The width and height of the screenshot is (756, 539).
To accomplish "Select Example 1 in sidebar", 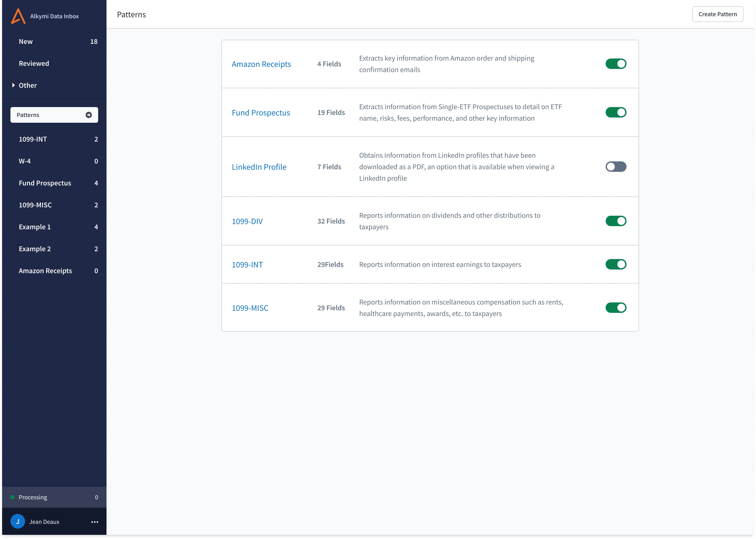I will click(x=54, y=227).
